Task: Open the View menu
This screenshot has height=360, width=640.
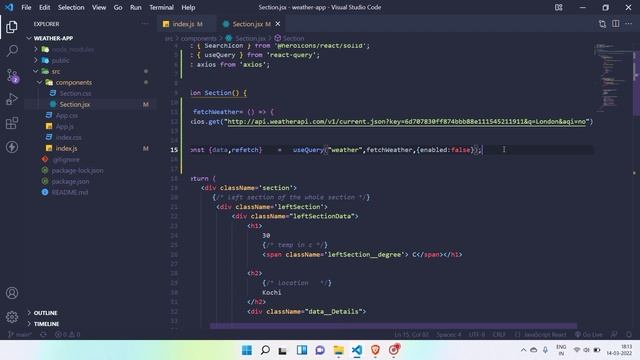Action: point(99,7)
